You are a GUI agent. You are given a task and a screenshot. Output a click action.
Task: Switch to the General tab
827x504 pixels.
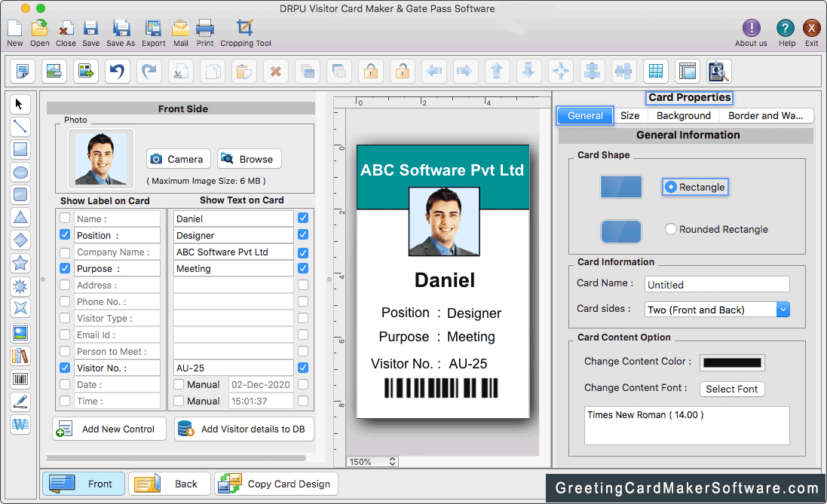(x=585, y=115)
